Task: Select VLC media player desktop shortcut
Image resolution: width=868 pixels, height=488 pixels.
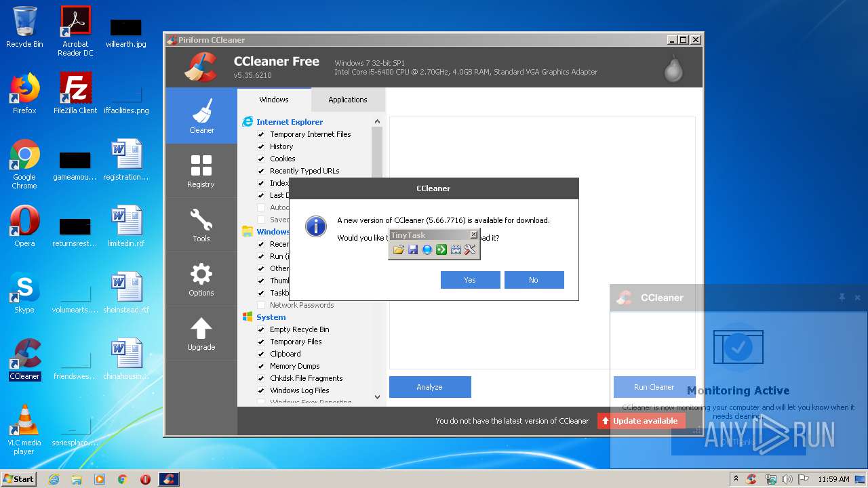Action: 24,430
